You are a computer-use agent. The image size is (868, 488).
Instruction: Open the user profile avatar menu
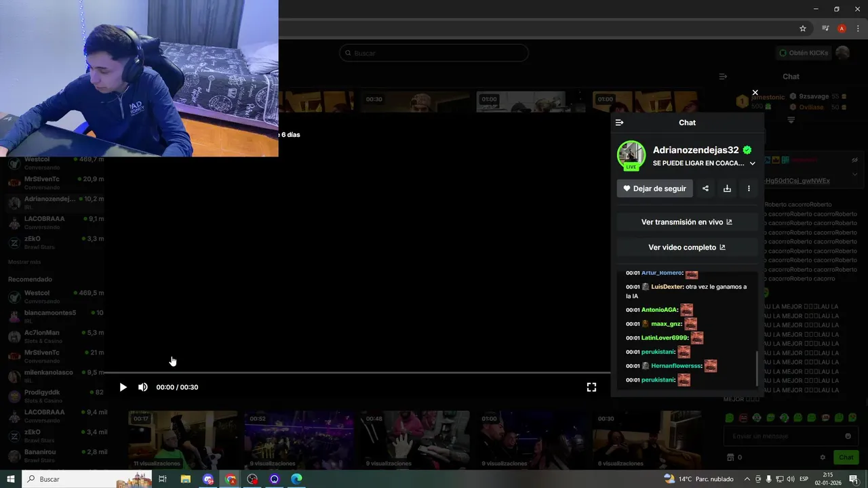coord(842,53)
